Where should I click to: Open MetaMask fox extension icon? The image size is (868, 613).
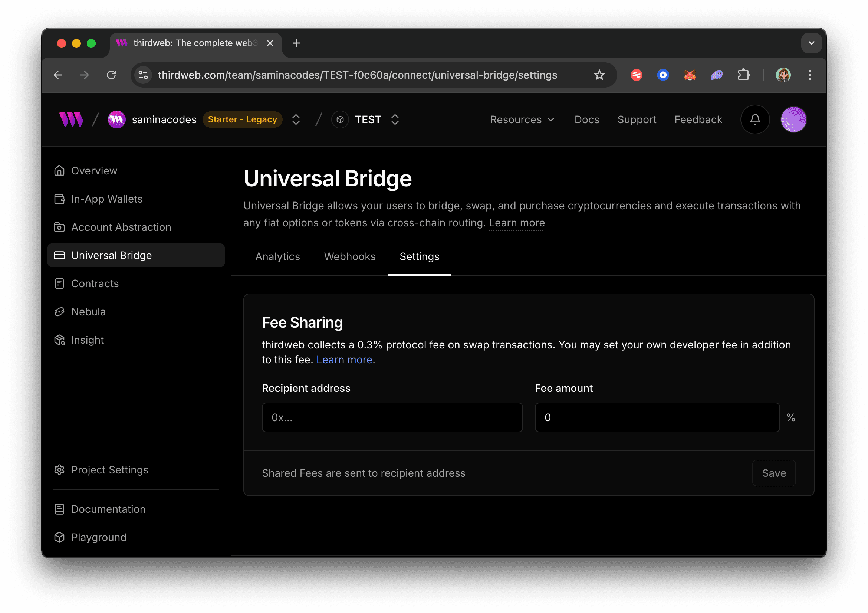(690, 75)
